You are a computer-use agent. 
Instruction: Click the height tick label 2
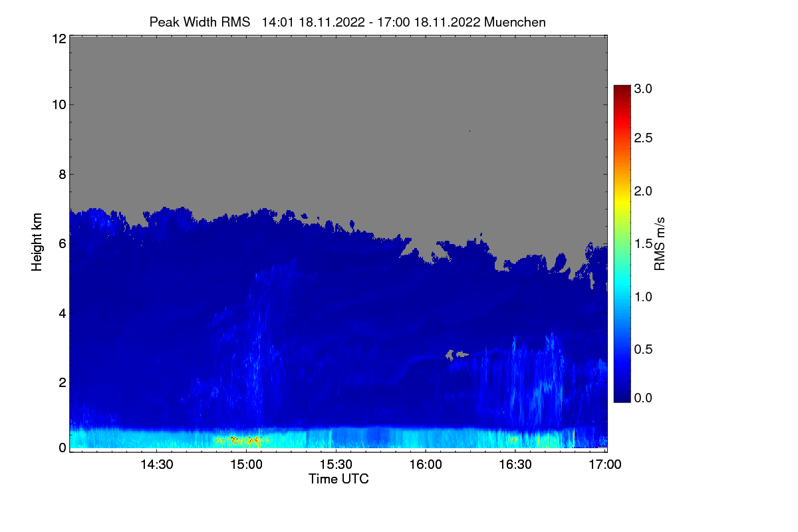coord(62,382)
